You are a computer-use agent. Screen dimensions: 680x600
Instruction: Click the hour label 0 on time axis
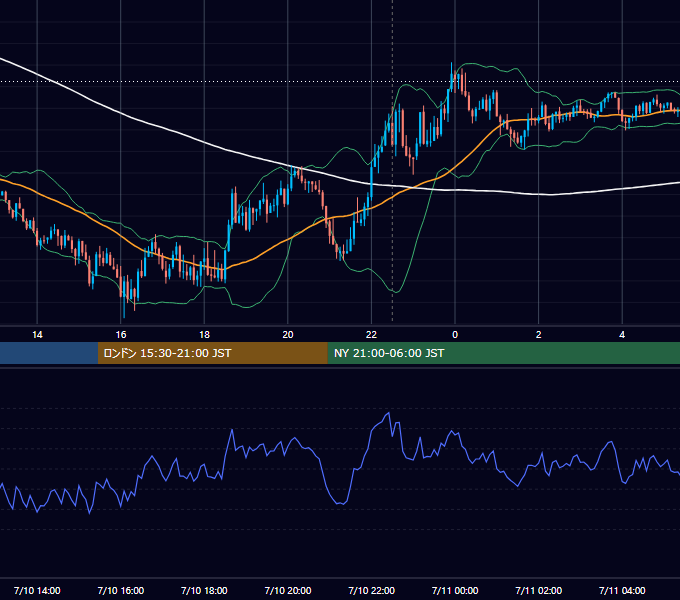455,335
